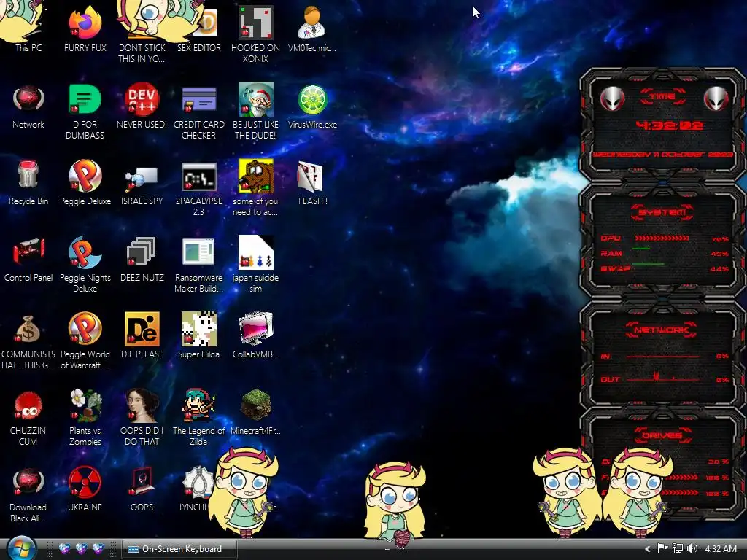Open the Action Center flag tray icon
The height and width of the screenshot is (560, 747).
662,548
